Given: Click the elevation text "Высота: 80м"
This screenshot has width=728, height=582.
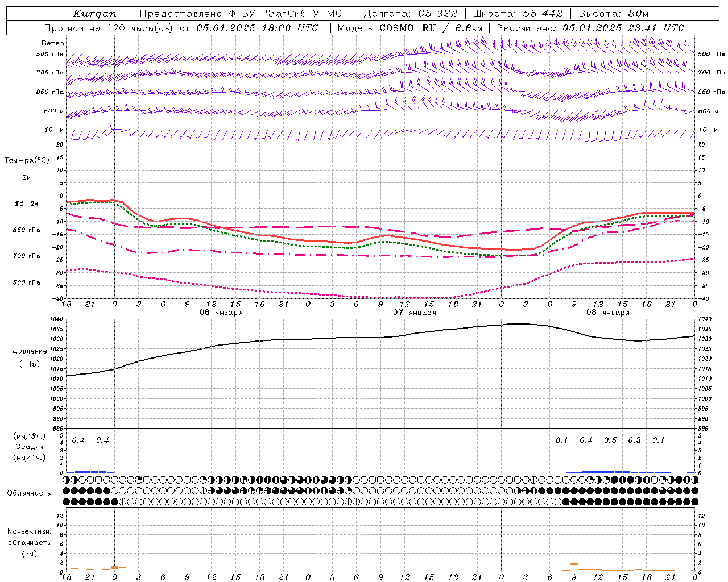Looking at the screenshot, I should 613,14.
